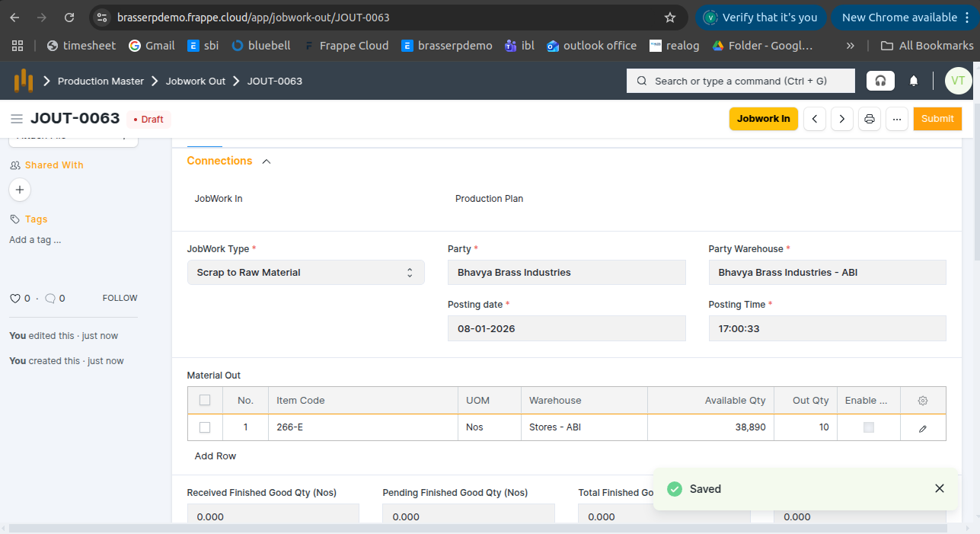Open the JobWork Type dropdown
Viewport: 980px width, 534px height.
(x=305, y=273)
